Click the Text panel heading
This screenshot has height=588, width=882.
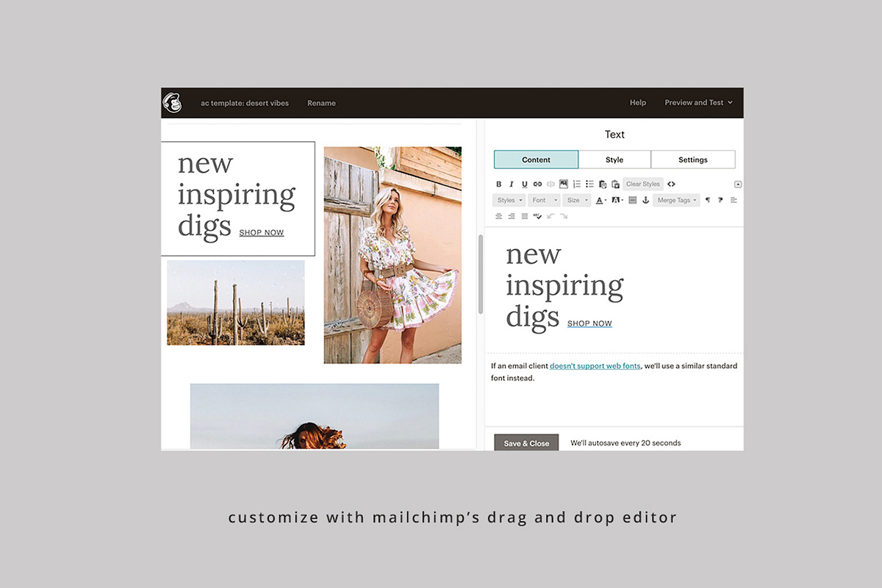pos(614,135)
